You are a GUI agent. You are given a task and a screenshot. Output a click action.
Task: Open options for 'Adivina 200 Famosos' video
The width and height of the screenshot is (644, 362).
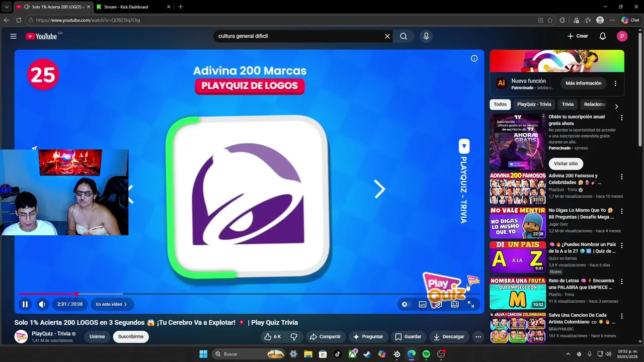pyautogui.click(x=621, y=177)
